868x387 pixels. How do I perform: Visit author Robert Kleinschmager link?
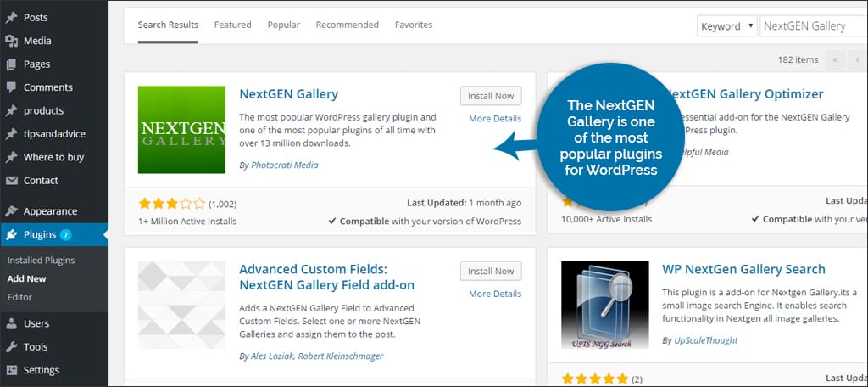tap(341, 356)
